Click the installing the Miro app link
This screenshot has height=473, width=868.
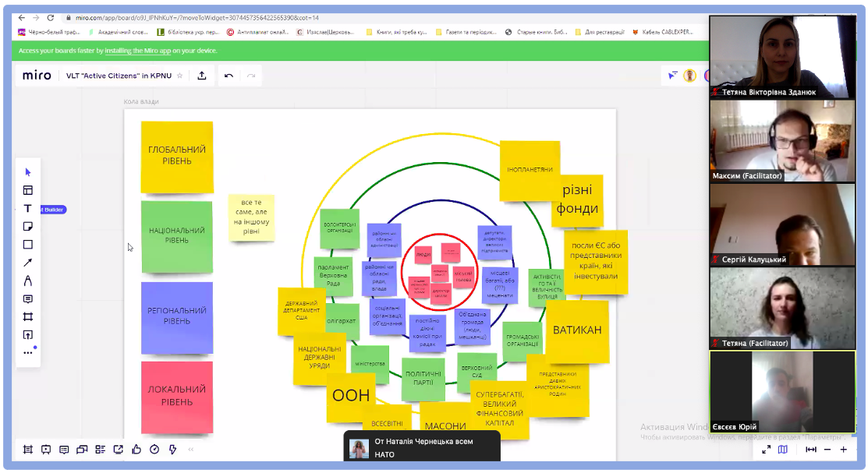pos(150,51)
